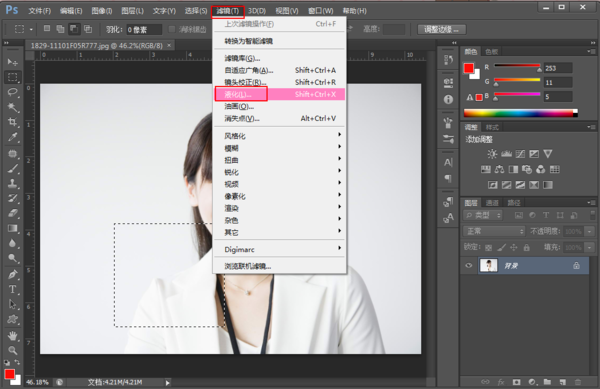Open the Filter Gallery (滤镜库) entry
This screenshot has width=600, height=389.
click(280, 58)
